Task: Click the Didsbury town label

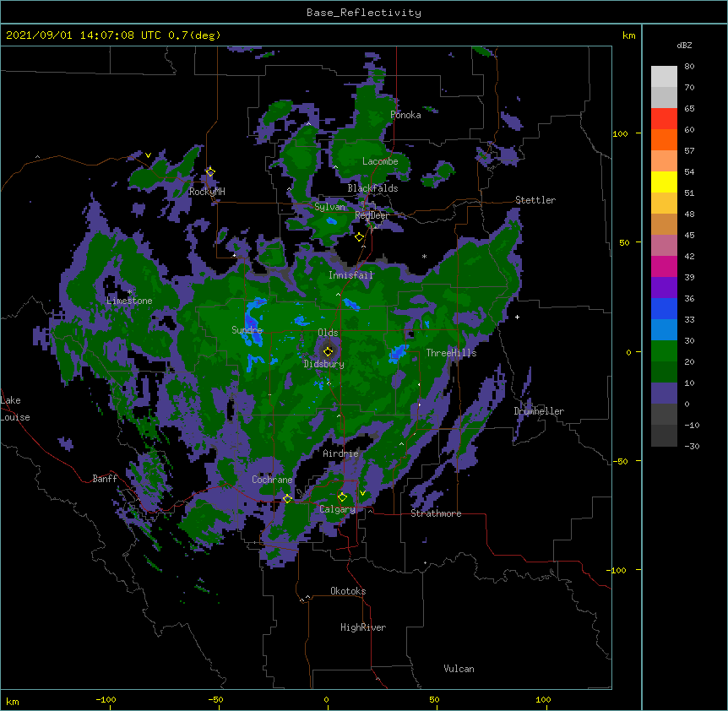Action: point(323,364)
